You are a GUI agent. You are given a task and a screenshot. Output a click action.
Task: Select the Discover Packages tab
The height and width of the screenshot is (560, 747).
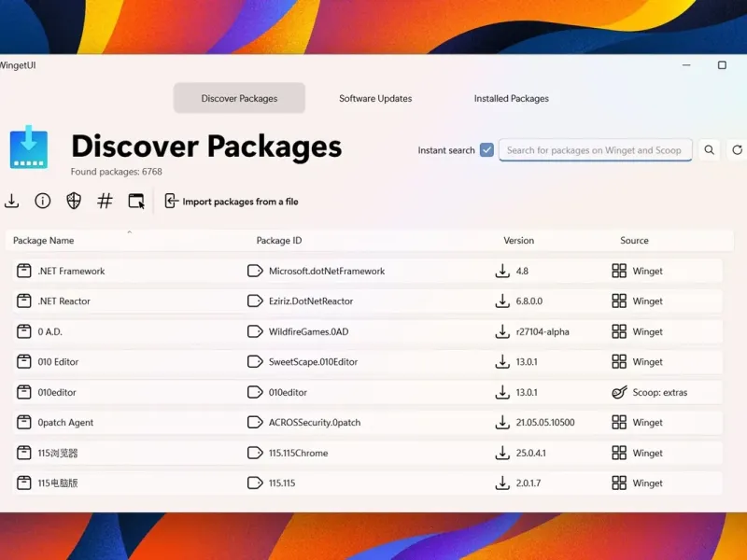pyautogui.click(x=239, y=98)
